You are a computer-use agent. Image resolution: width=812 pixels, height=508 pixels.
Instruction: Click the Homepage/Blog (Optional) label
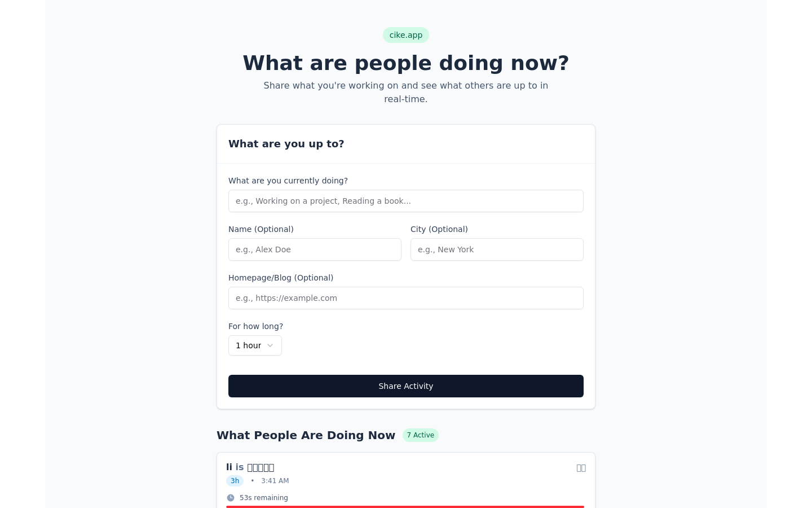pos(281,278)
